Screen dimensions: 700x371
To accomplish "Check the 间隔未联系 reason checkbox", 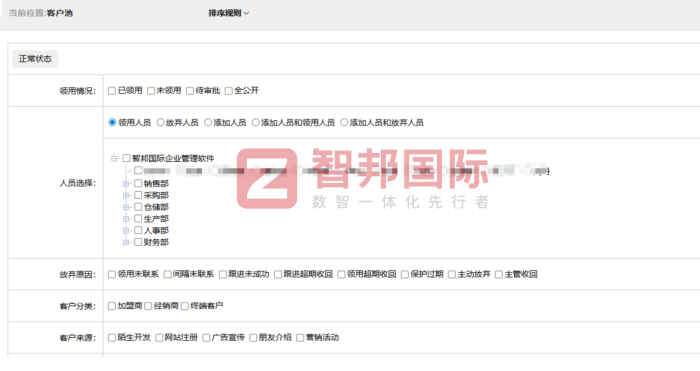I will pos(167,274).
